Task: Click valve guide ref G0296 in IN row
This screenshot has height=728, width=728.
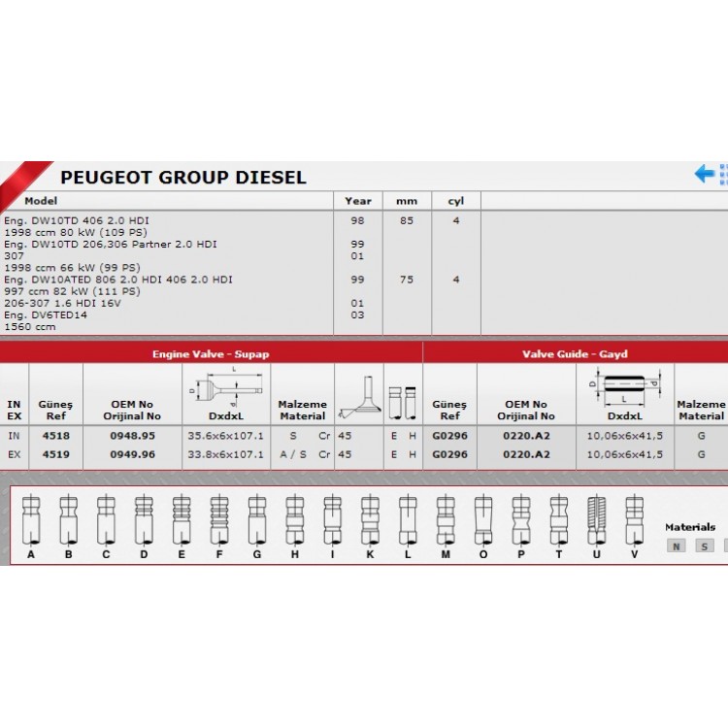Action: pyautogui.click(x=449, y=436)
